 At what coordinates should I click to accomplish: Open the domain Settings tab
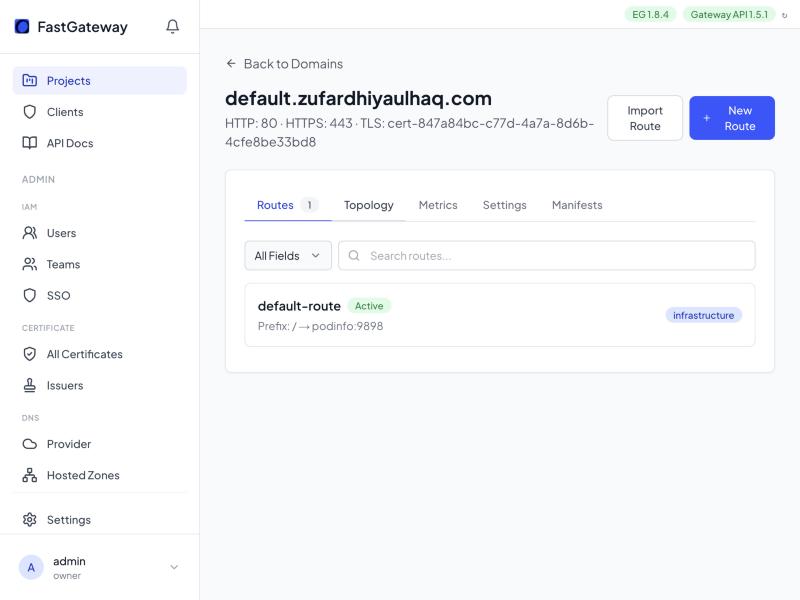pyautogui.click(x=504, y=205)
